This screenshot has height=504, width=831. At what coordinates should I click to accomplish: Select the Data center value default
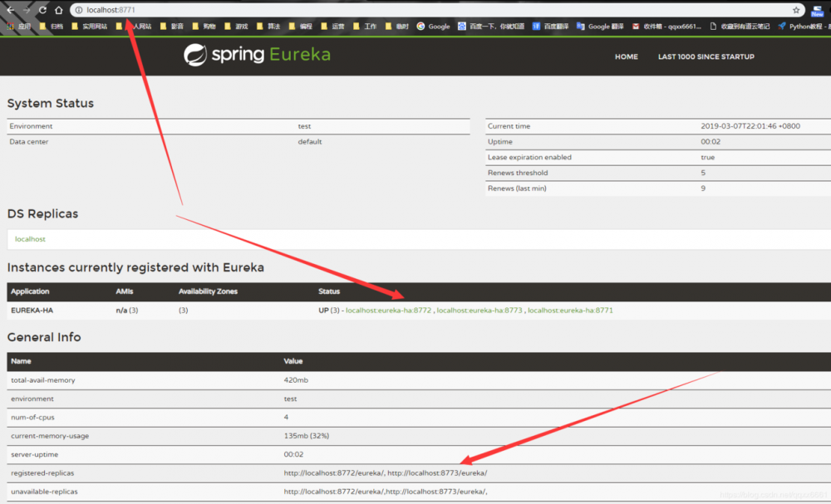309,142
